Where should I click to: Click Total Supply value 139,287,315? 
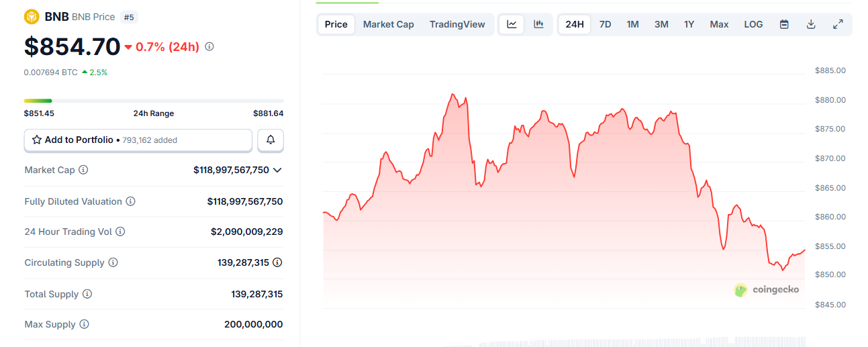coord(256,294)
